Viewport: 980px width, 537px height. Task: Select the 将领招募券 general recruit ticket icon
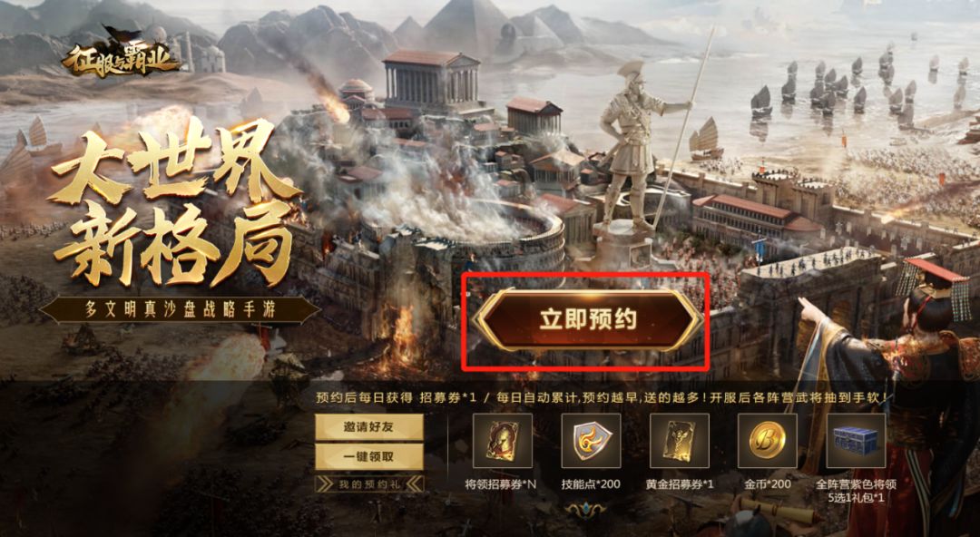coord(502,441)
